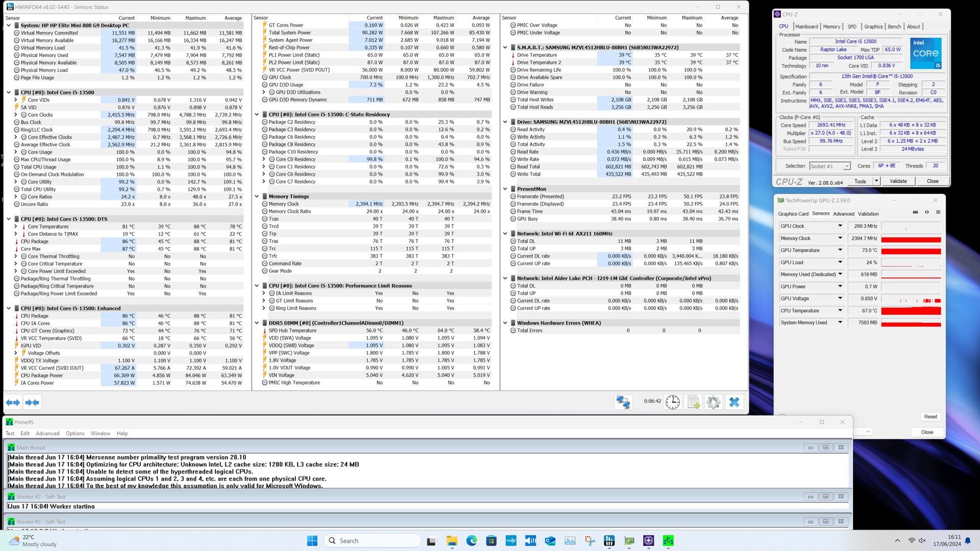Switch to CPU-Z Memory tab
The image size is (980, 551).
tap(831, 27)
